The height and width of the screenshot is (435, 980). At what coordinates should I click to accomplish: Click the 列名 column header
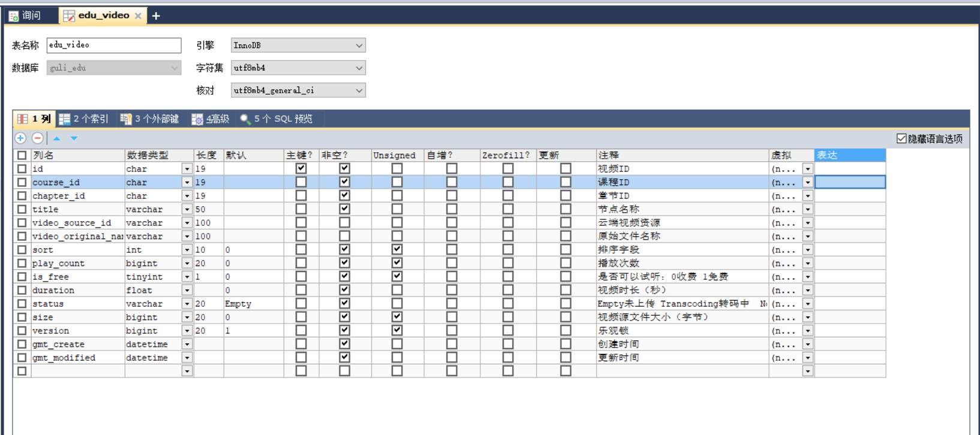[77, 155]
